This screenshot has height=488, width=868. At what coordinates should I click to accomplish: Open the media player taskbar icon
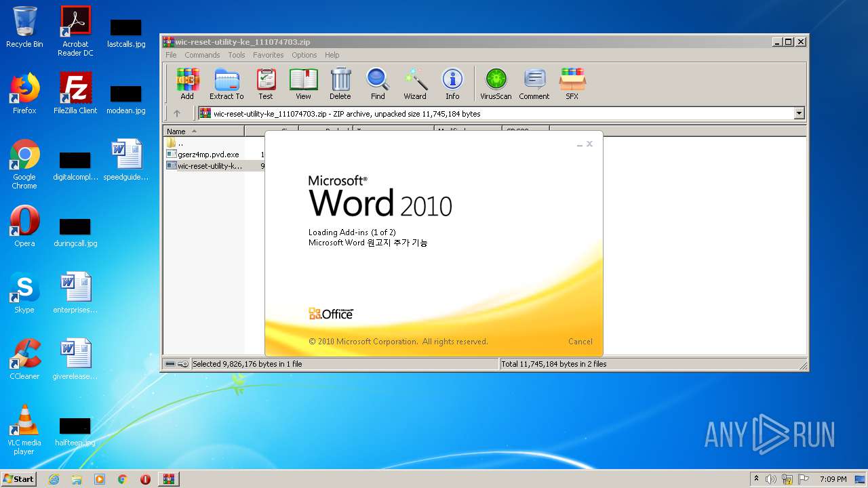pos(100,479)
